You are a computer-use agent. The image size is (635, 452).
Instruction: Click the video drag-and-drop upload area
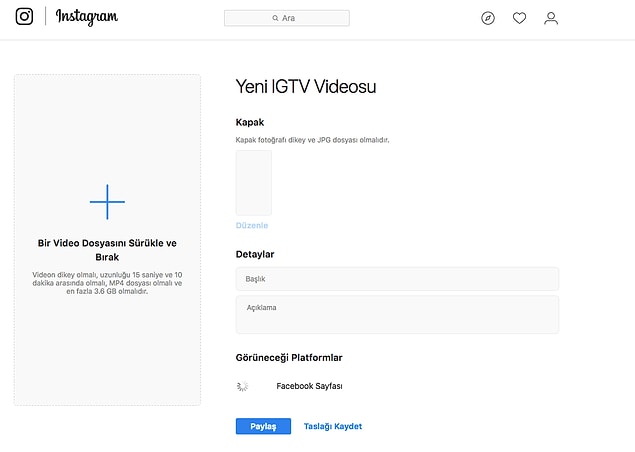point(107,240)
